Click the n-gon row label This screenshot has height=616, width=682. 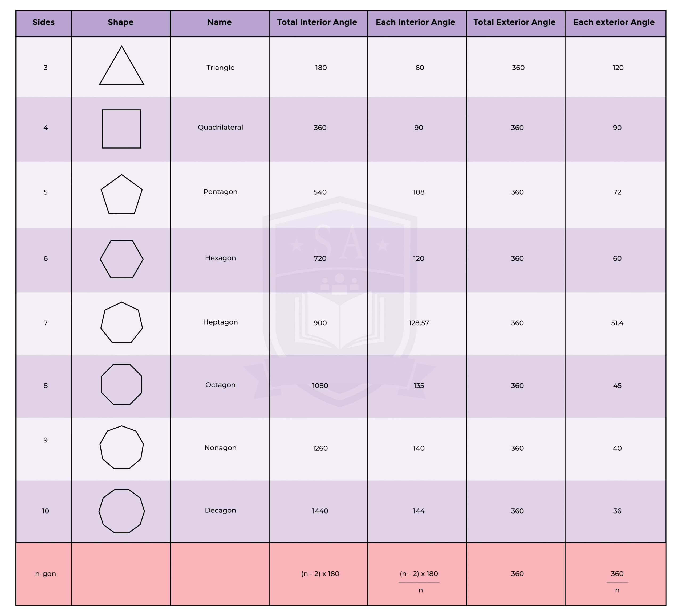(x=46, y=574)
